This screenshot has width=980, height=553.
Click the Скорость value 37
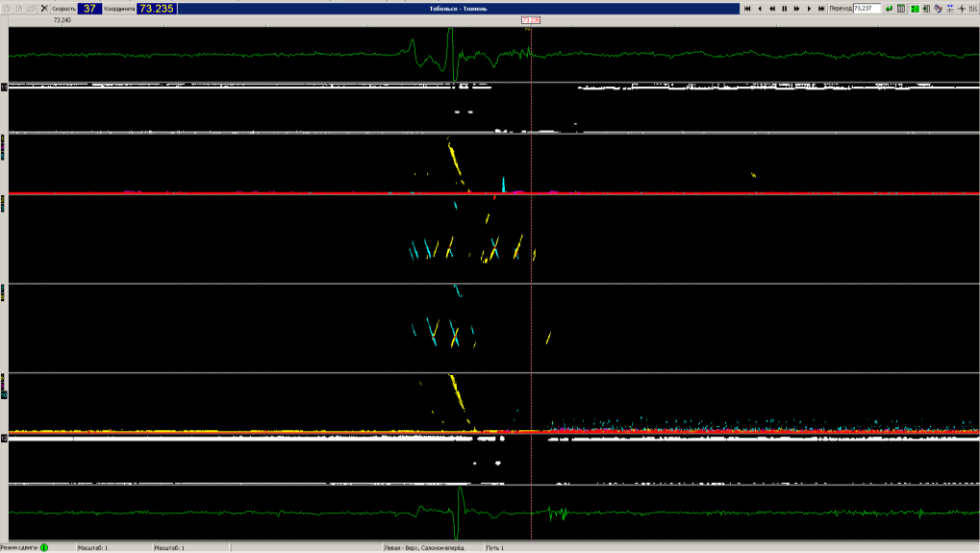pyautogui.click(x=89, y=8)
